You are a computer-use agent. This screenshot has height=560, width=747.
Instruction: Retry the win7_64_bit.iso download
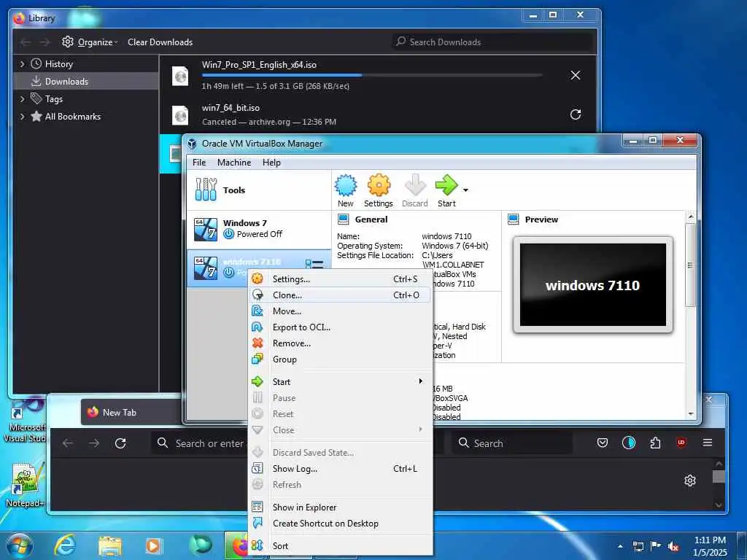point(576,114)
